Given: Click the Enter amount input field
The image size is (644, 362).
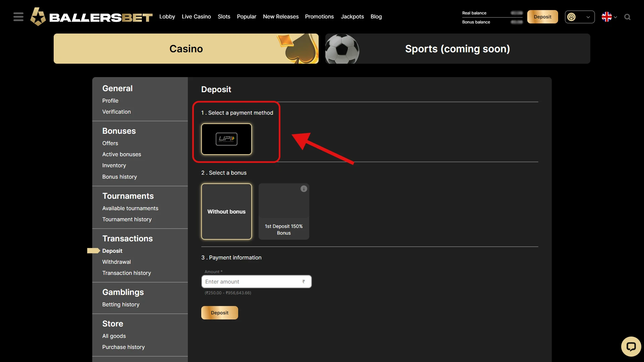Looking at the screenshot, I should coord(256,282).
